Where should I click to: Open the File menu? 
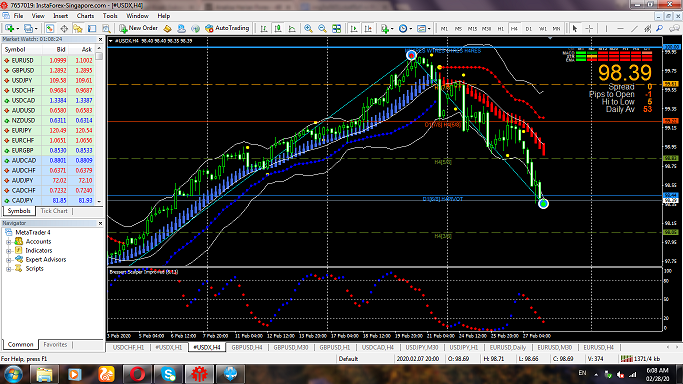coord(18,16)
